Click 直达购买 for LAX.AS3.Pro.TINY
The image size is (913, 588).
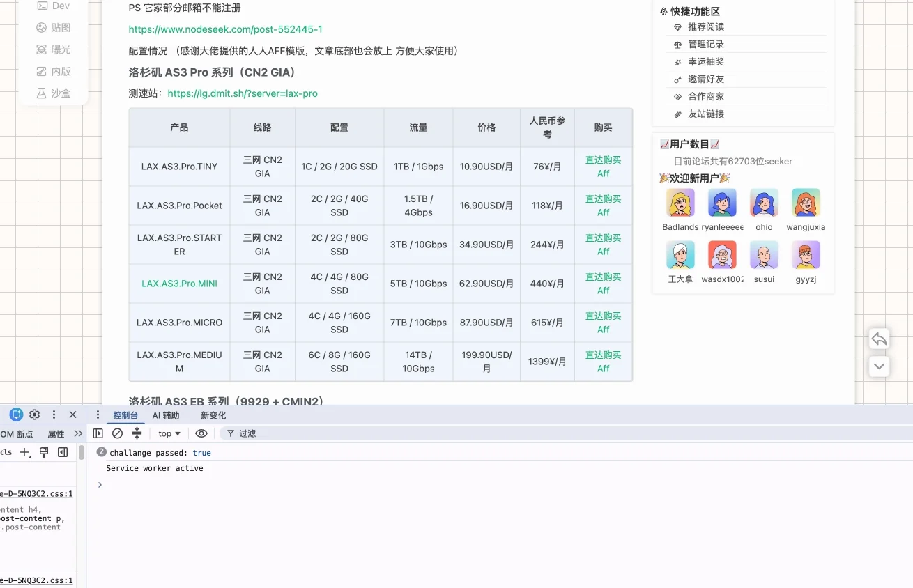pos(603,160)
